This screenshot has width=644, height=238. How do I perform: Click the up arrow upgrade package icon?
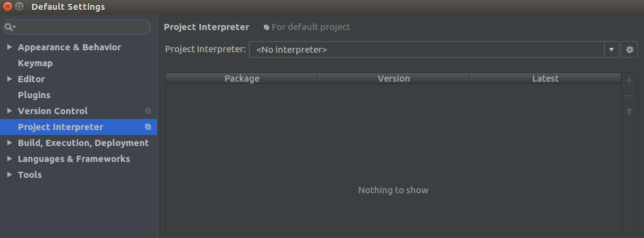click(629, 111)
